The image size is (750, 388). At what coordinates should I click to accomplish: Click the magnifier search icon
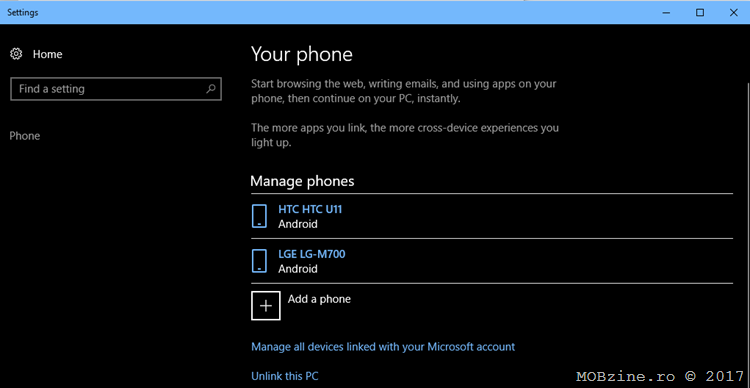[x=210, y=89]
